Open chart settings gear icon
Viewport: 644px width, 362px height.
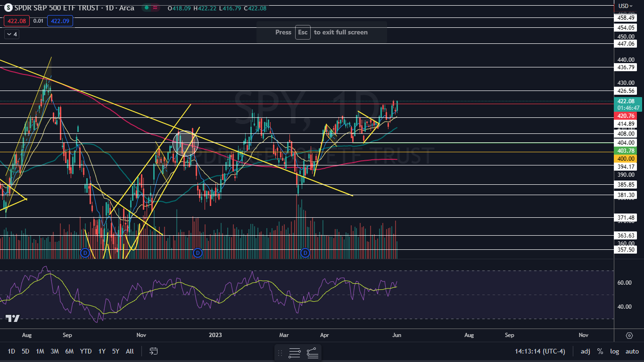pos(629,336)
